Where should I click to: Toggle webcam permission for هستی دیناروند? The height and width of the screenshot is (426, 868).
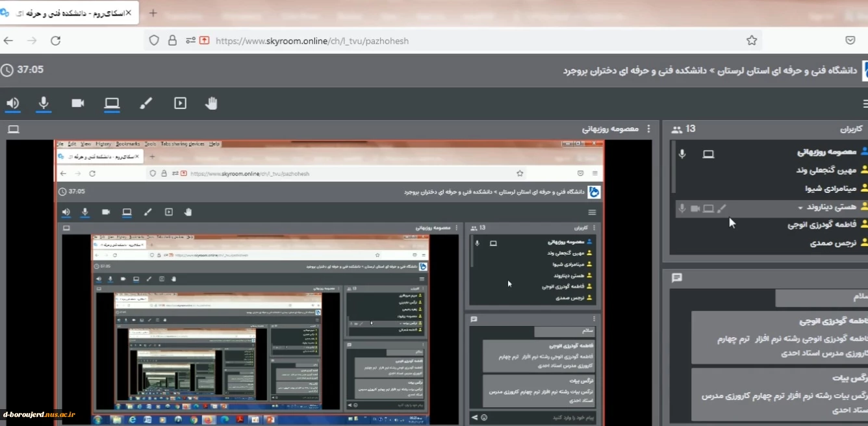[x=695, y=208]
